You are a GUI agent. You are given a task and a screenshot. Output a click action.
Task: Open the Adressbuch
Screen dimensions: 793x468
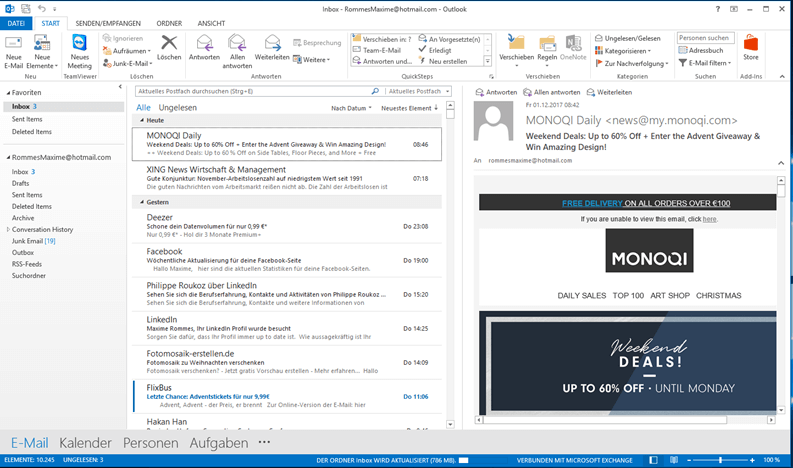coord(701,50)
